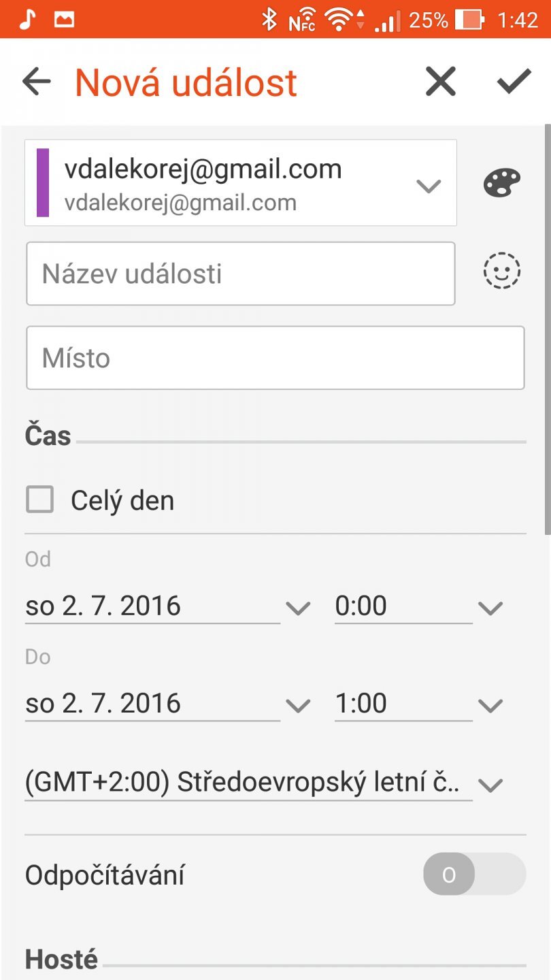Open the 1:00 end time dropdown

point(417,704)
